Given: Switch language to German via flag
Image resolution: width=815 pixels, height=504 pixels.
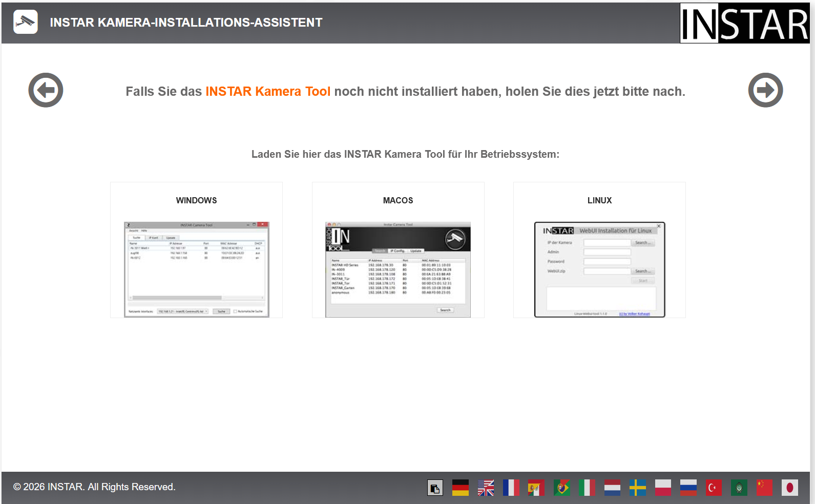Looking at the screenshot, I should tap(461, 488).
